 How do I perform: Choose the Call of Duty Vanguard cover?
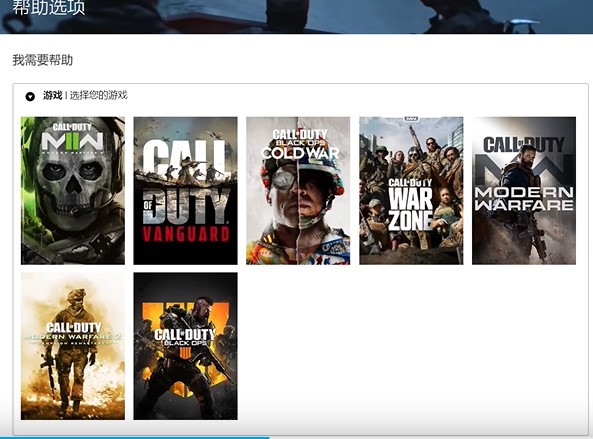click(x=185, y=191)
